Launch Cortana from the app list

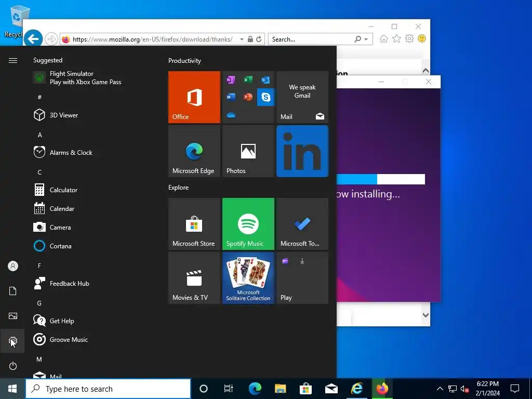95,246
